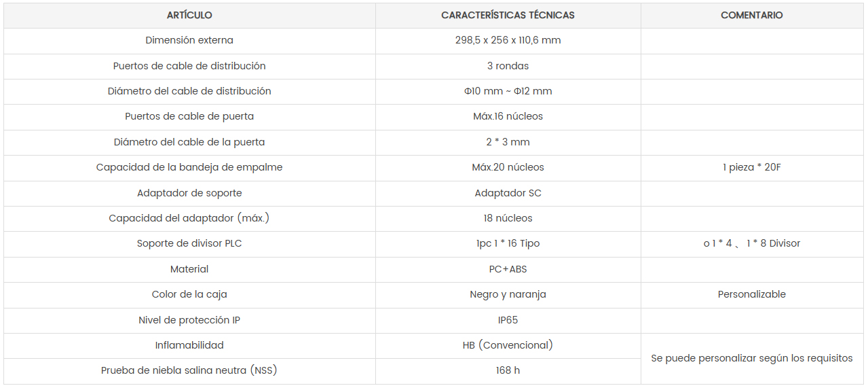This screenshot has width=868, height=388.
Task: Select the Dimensión externa row label
Action: 189,40
